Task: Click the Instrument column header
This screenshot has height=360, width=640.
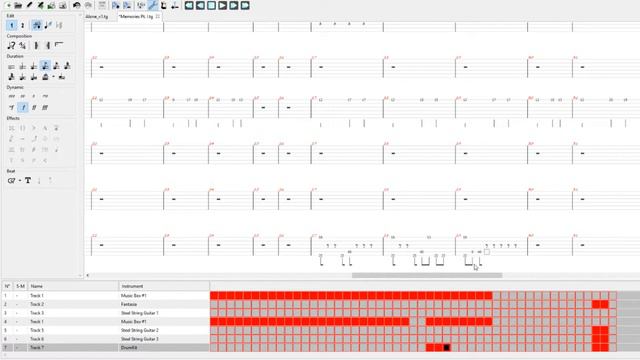Action: tap(164, 286)
